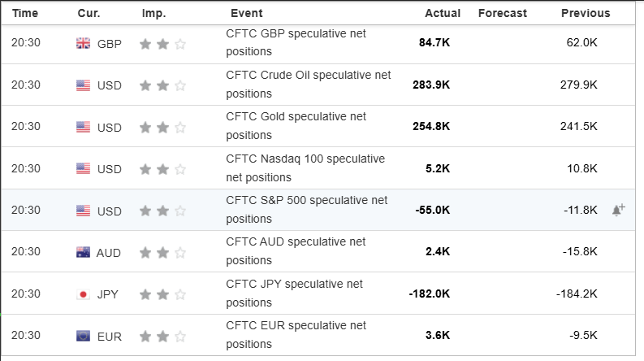Click the GBP British flag icon
The height and width of the screenshot is (361, 644).
(83, 44)
